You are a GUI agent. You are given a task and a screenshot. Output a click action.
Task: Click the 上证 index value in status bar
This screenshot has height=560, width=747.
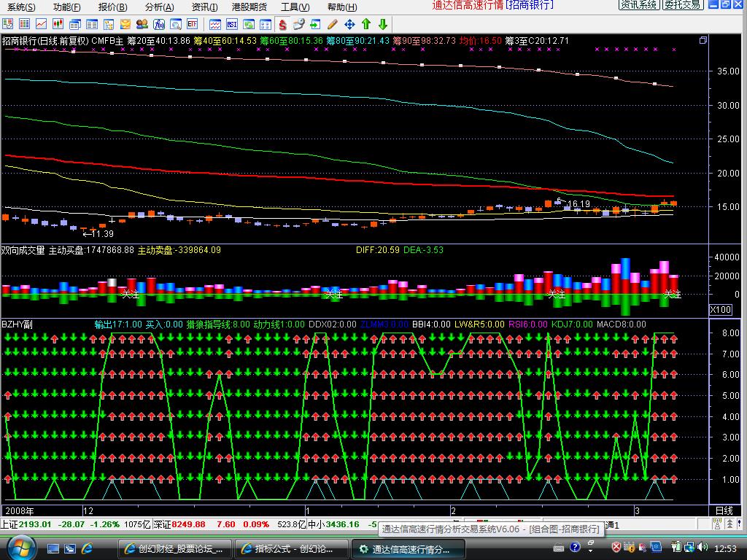(x=35, y=524)
